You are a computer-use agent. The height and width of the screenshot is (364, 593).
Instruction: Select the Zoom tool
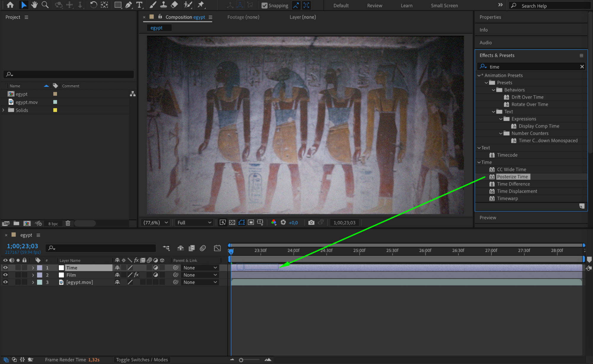[x=45, y=5]
